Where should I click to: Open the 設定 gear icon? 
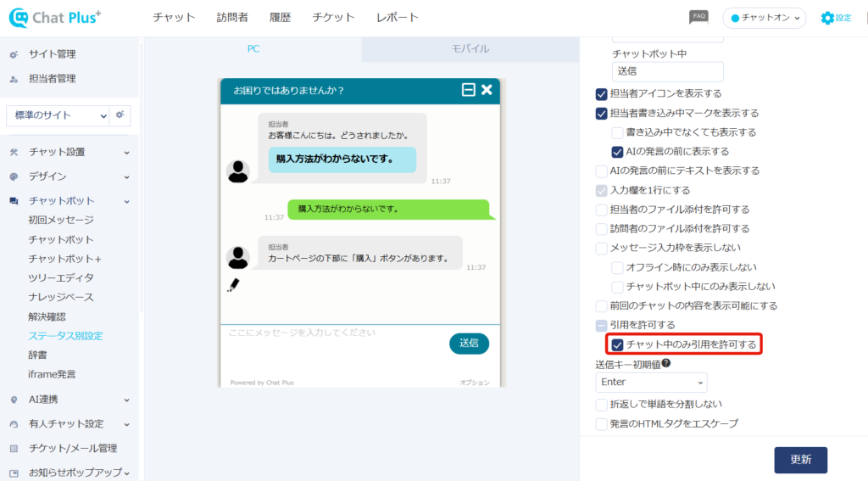click(x=827, y=18)
